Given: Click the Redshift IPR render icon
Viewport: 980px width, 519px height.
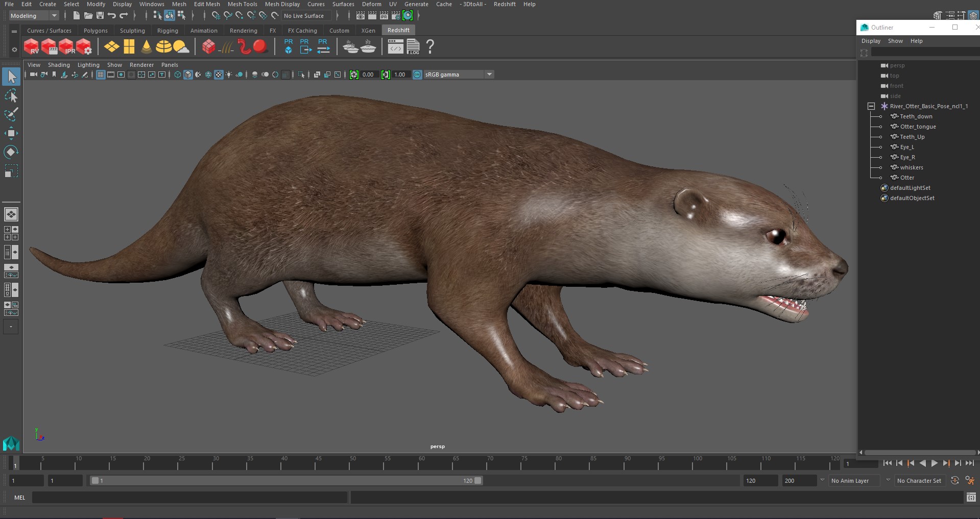Looking at the screenshot, I should point(66,47).
